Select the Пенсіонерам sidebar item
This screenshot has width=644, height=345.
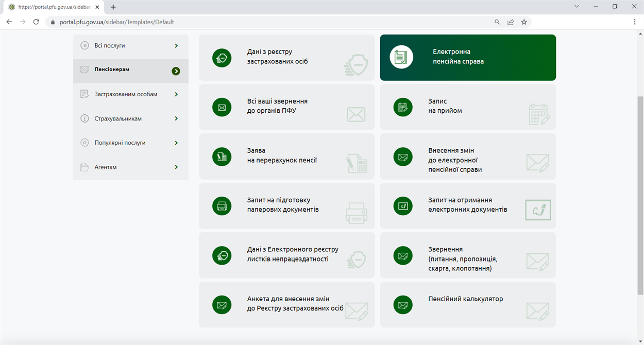(131, 71)
